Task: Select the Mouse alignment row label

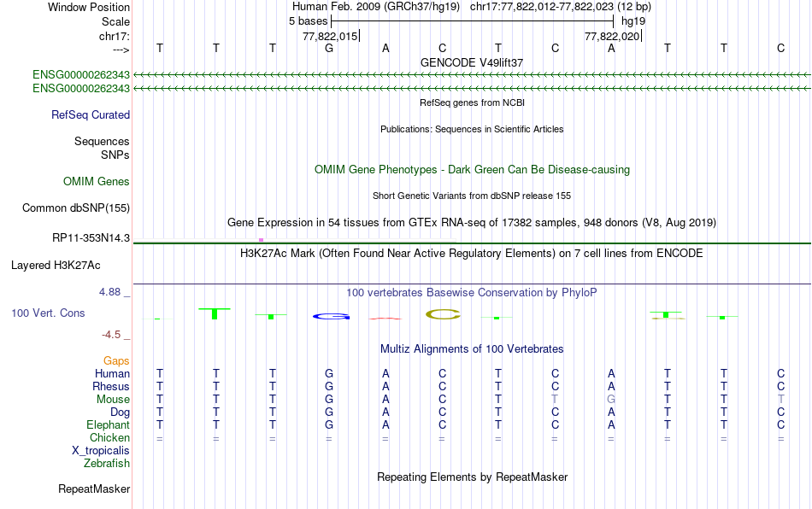Action: [x=113, y=400]
